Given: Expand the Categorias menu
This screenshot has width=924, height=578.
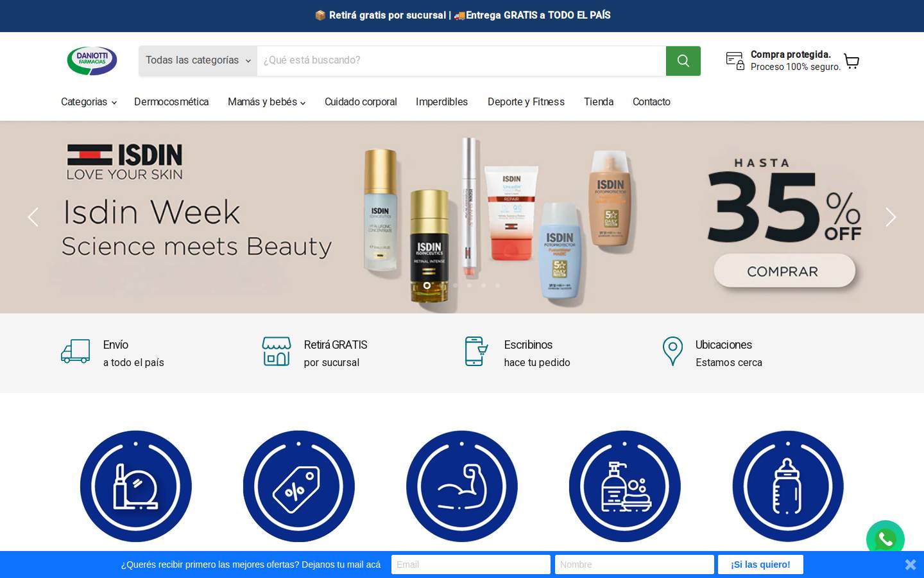Looking at the screenshot, I should (89, 101).
